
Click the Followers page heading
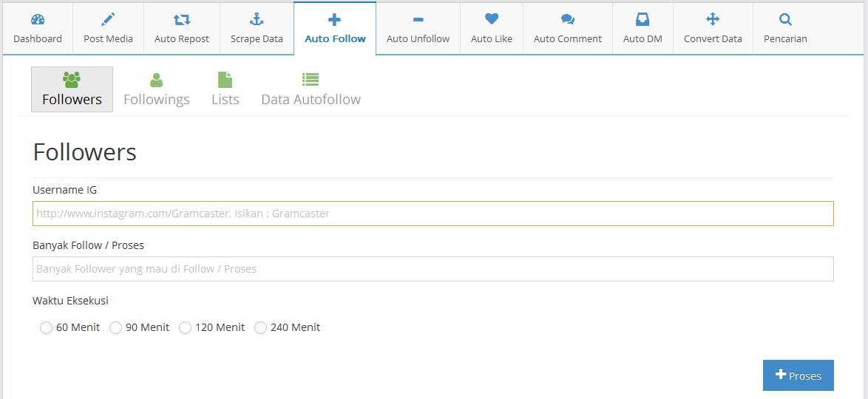(85, 151)
